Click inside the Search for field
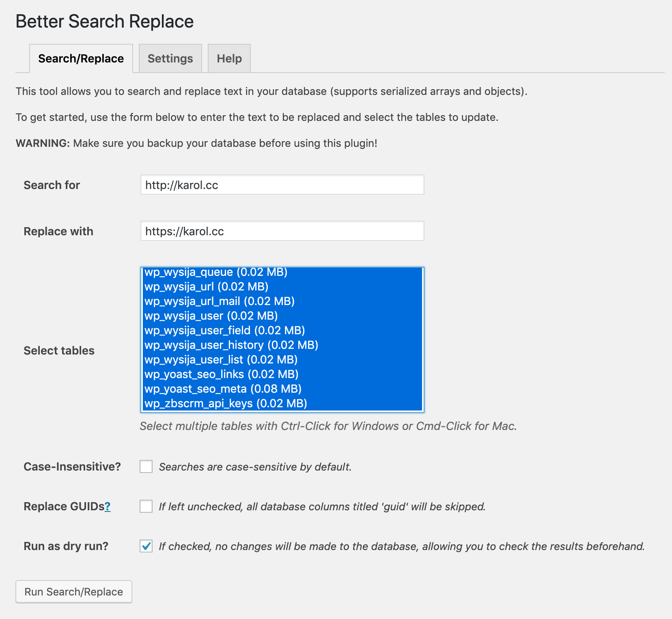 pos(282,185)
